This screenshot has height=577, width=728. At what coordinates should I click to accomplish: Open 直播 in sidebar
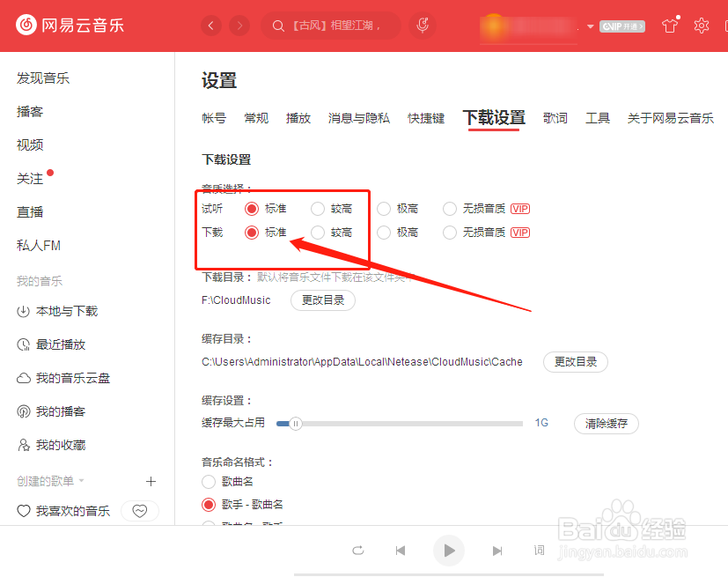tap(30, 211)
